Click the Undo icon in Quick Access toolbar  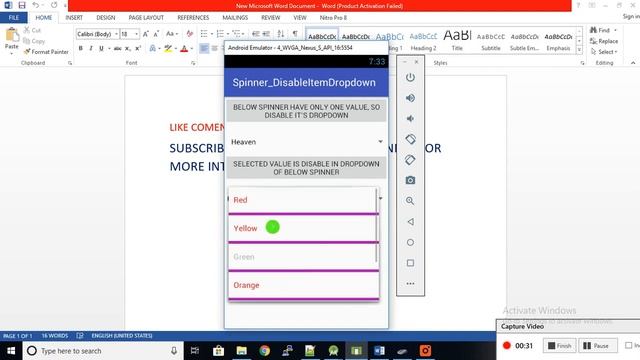pyautogui.click(x=36, y=5)
